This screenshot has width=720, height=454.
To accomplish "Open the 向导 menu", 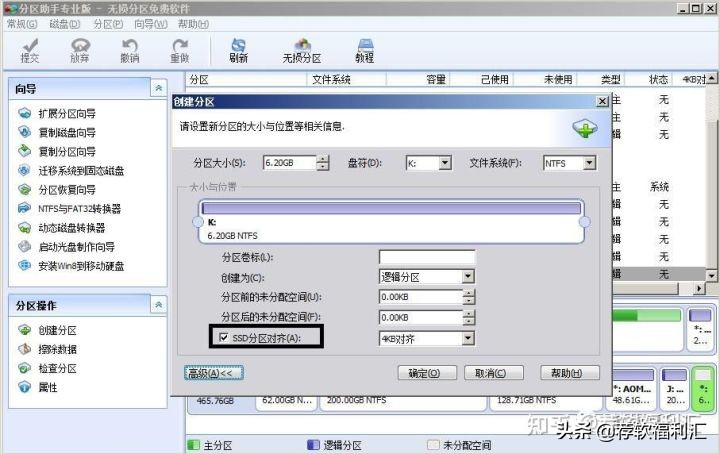I will tap(151, 24).
